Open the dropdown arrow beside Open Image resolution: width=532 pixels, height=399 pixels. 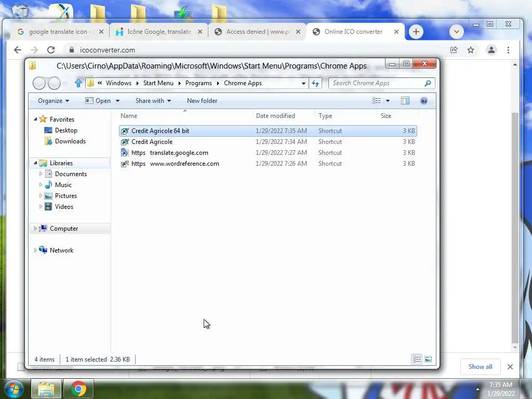tap(117, 101)
